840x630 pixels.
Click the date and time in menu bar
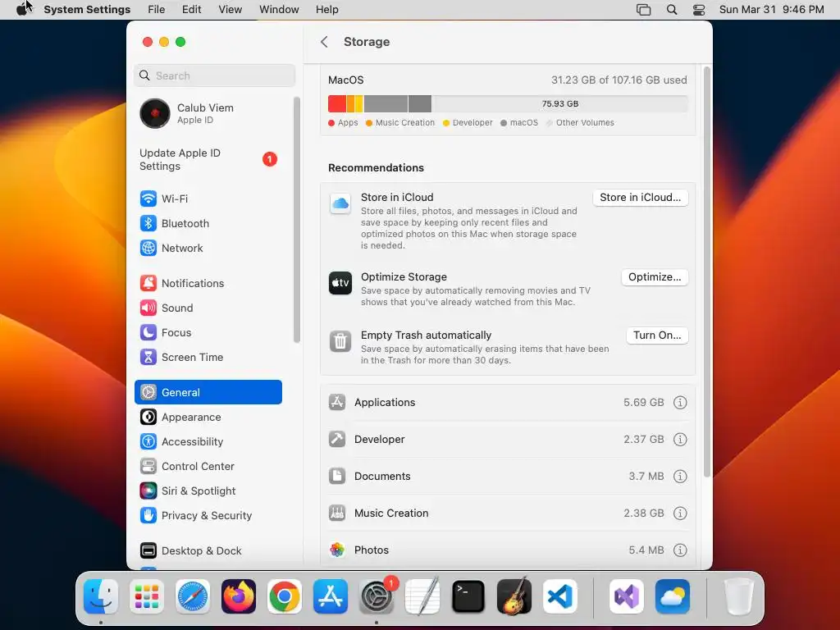[771, 10]
